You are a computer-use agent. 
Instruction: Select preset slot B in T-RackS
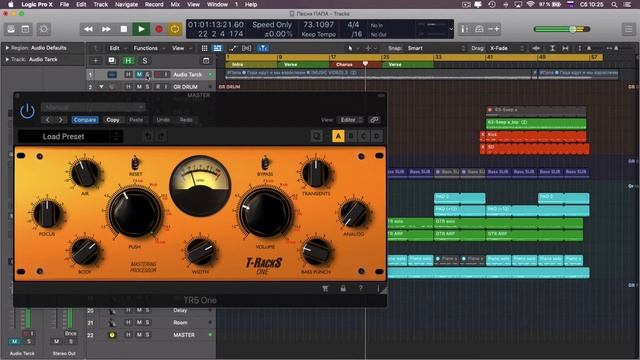(x=351, y=136)
